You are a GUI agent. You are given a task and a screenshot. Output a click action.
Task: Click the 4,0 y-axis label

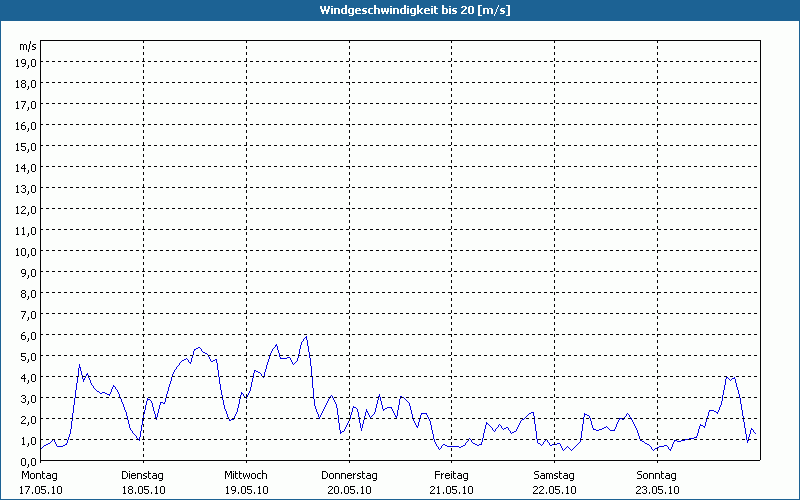click(29, 378)
